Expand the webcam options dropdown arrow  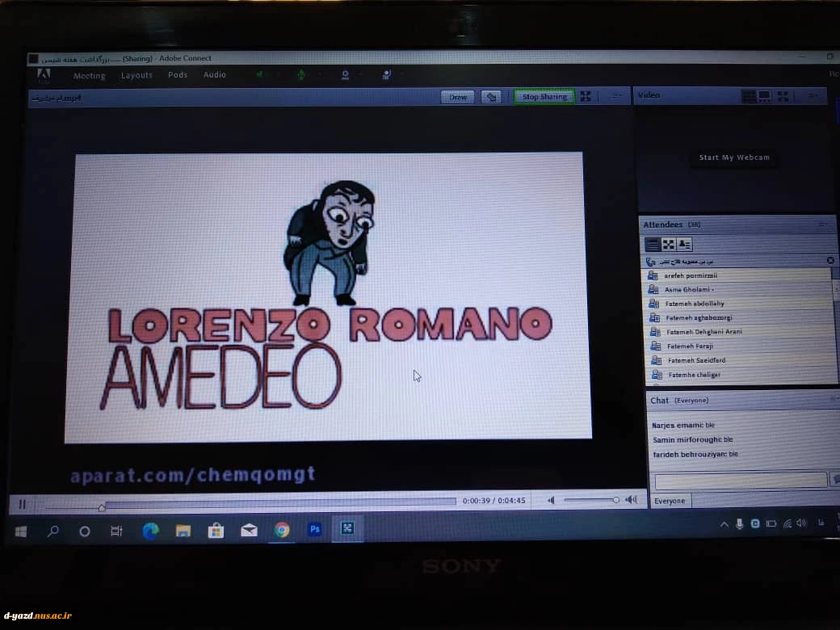click(361, 75)
